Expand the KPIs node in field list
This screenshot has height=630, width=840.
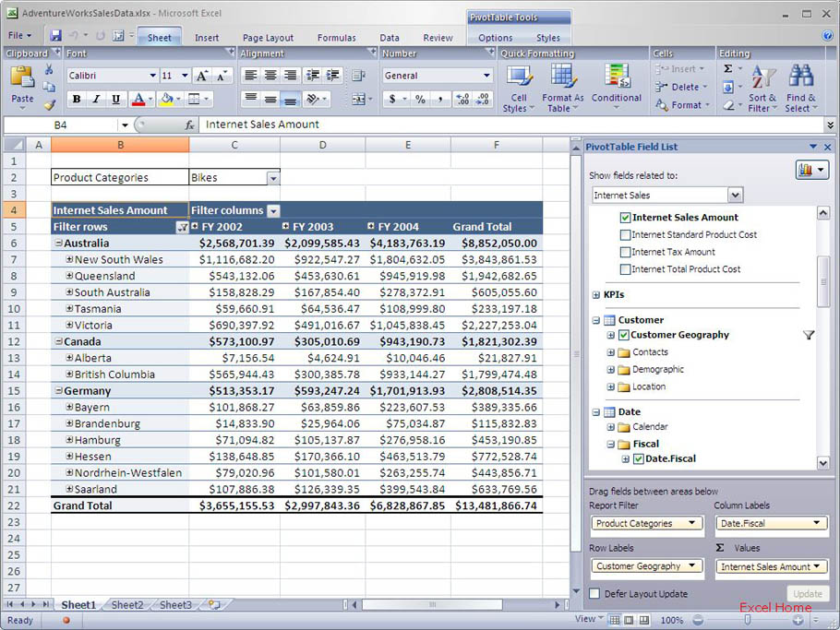click(595, 295)
